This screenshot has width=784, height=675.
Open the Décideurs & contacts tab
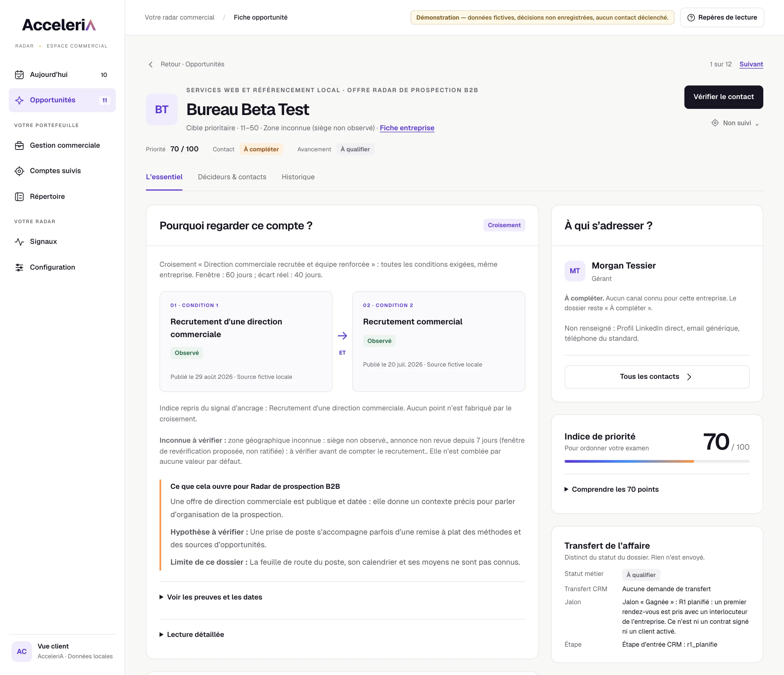tap(232, 177)
